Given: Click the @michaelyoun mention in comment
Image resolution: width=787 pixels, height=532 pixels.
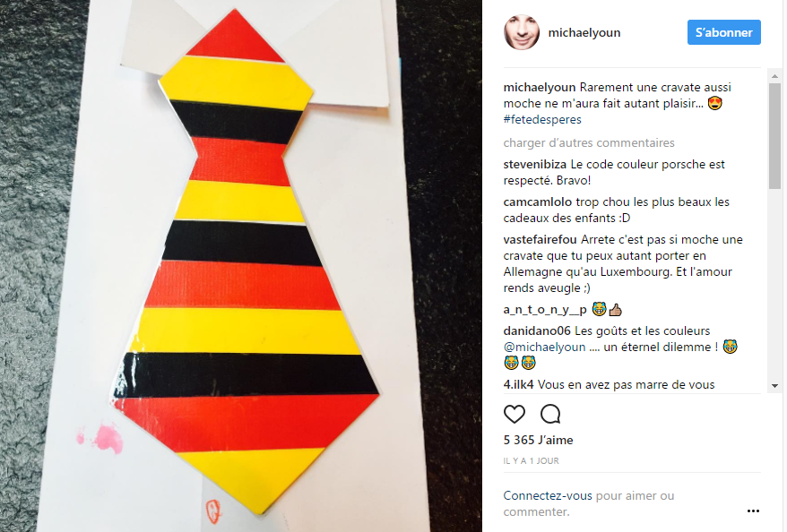Looking at the screenshot, I should point(545,347).
